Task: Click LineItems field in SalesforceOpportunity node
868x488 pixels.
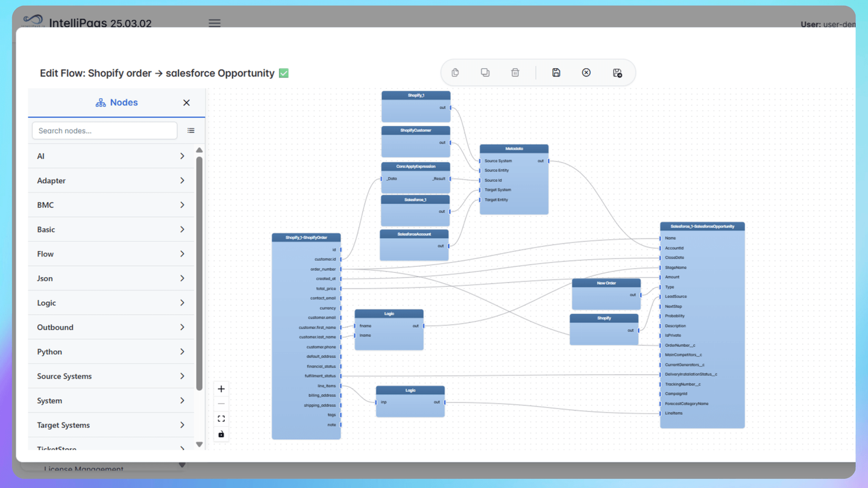Action: pos(674,413)
